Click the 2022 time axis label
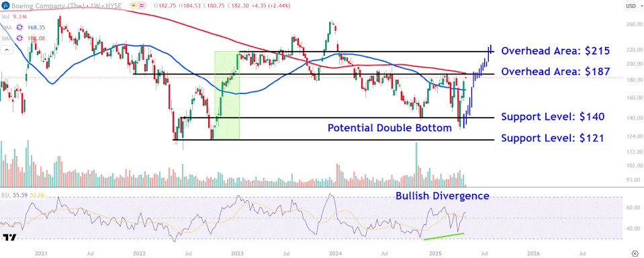 point(139,254)
